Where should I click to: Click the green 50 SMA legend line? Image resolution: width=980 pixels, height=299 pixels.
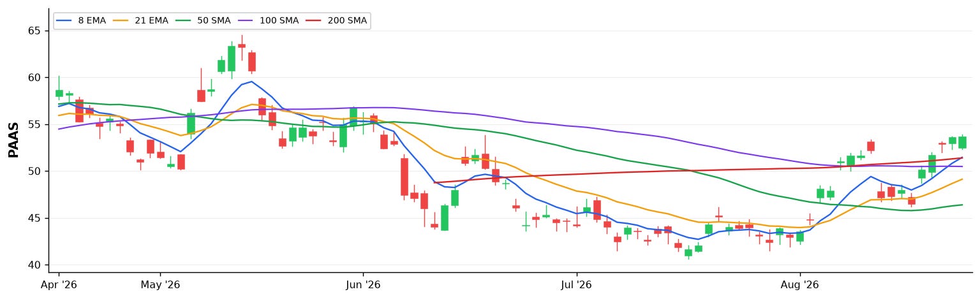[x=184, y=21]
